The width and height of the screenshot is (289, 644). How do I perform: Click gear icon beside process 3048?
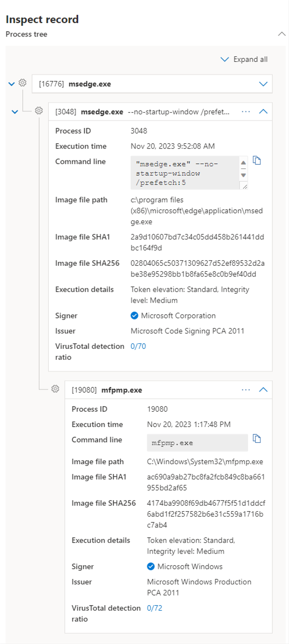[39, 111]
